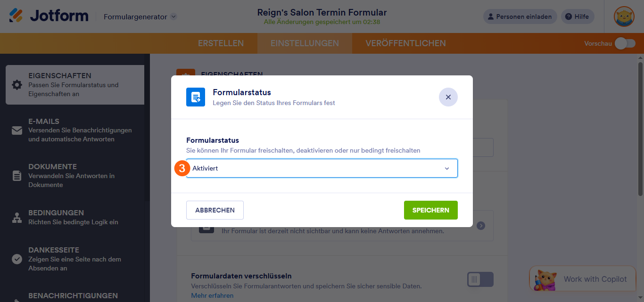
Task: Select the BEDINGUNGEN logic icon
Action: (16, 218)
